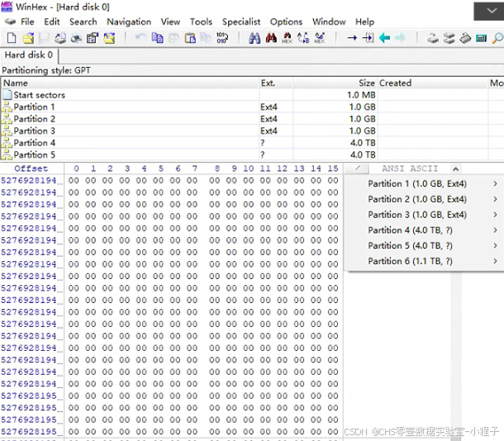This screenshot has width=504, height=441.
Task: Click the up arrow beside ANSI ASCII
Action: (x=455, y=168)
